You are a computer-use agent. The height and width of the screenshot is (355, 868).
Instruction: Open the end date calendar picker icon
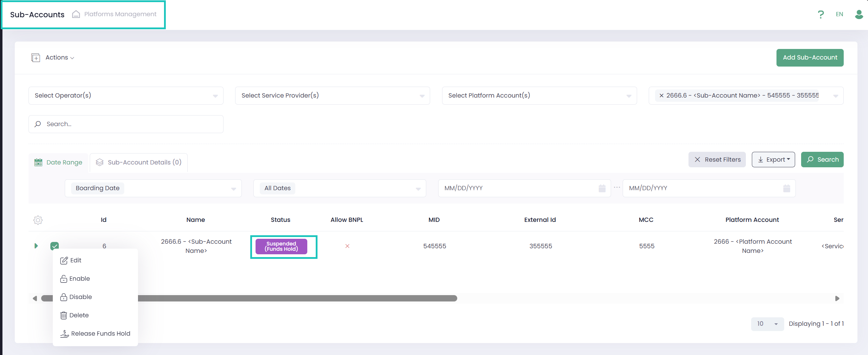click(786, 188)
